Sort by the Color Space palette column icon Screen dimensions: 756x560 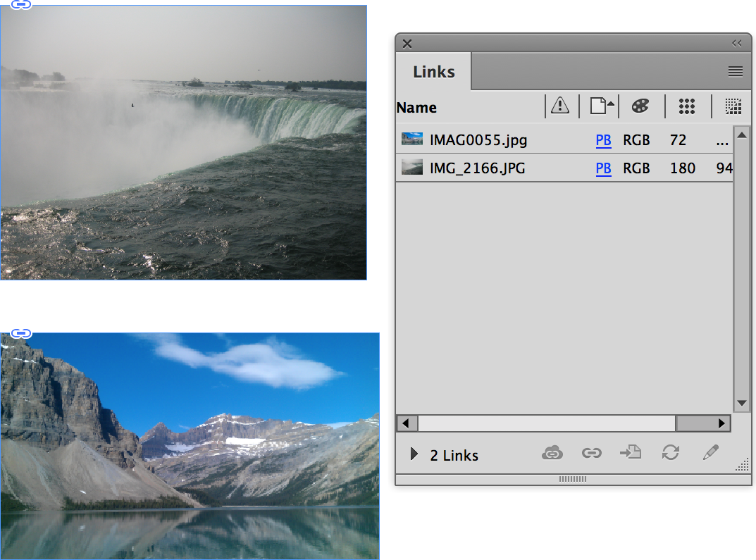pos(640,106)
